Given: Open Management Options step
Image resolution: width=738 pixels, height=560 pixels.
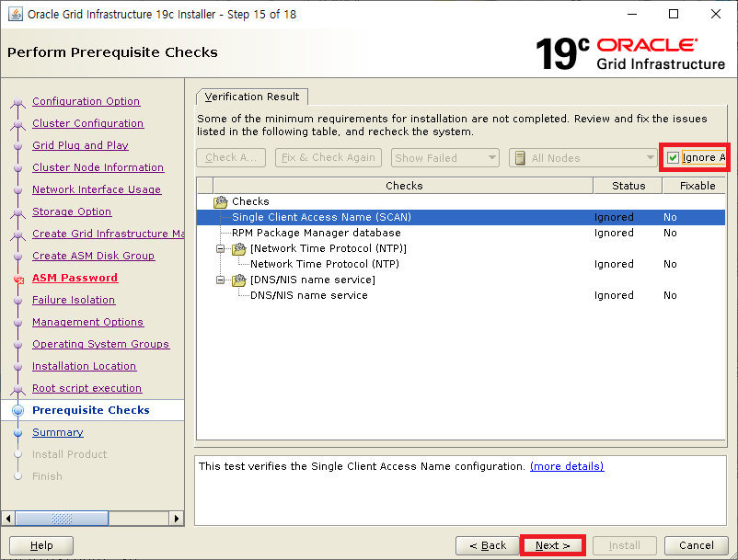Looking at the screenshot, I should [87, 322].
